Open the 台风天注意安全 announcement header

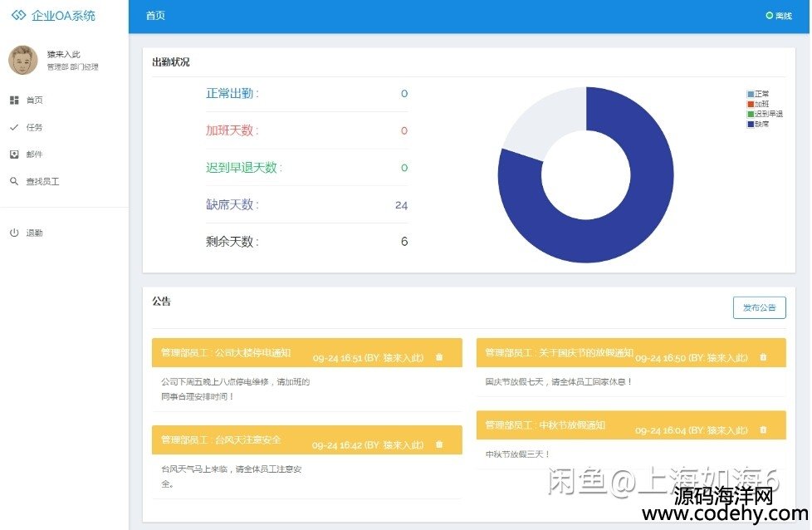(x=306, y=439)
